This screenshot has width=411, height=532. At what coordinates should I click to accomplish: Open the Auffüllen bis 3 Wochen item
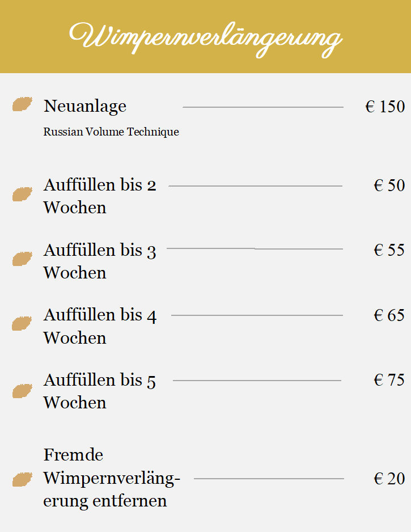point(100,261)
